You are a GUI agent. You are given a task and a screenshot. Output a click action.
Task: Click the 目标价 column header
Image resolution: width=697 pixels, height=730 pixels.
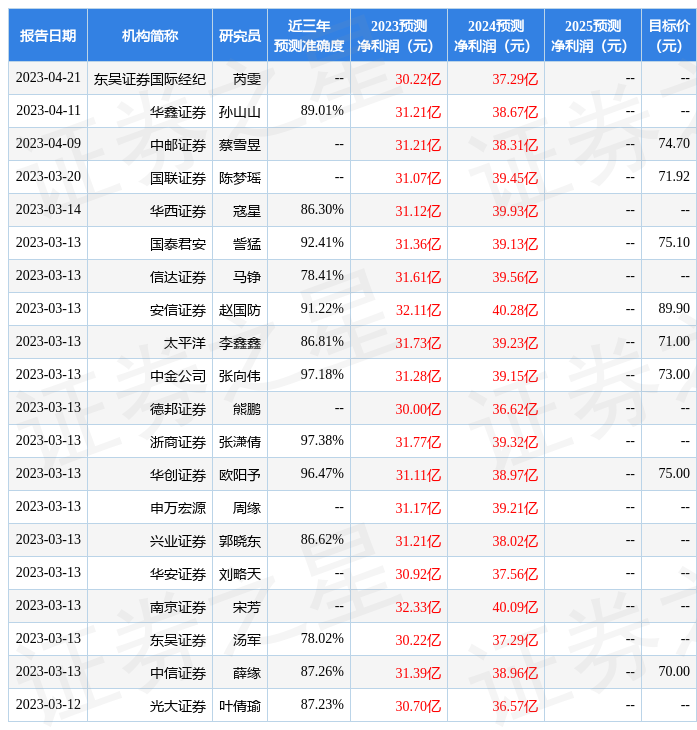[x=669, y=35]
